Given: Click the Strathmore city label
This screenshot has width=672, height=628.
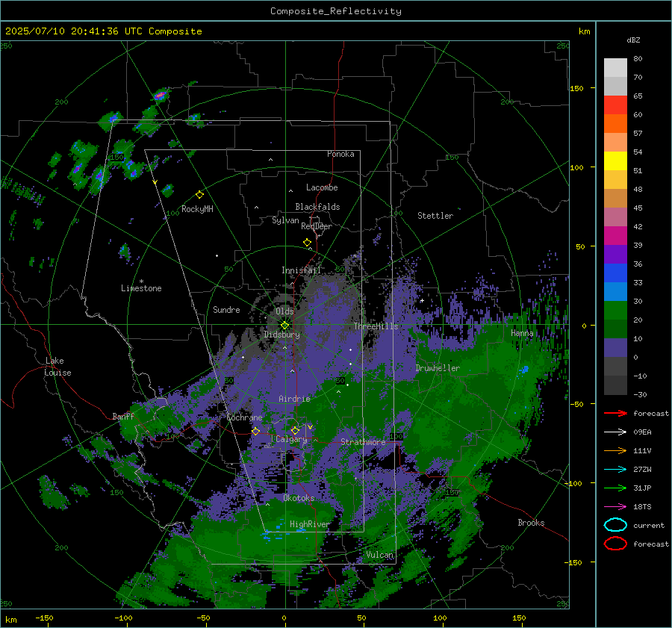Looking at the screenshot, I should click(x=363, y=442).
